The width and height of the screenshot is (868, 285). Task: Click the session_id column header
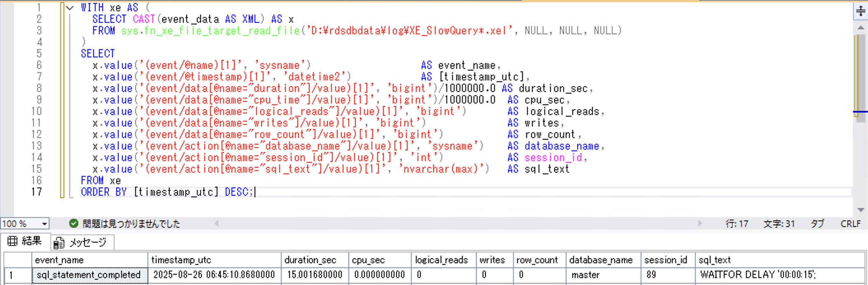point(668,260)
